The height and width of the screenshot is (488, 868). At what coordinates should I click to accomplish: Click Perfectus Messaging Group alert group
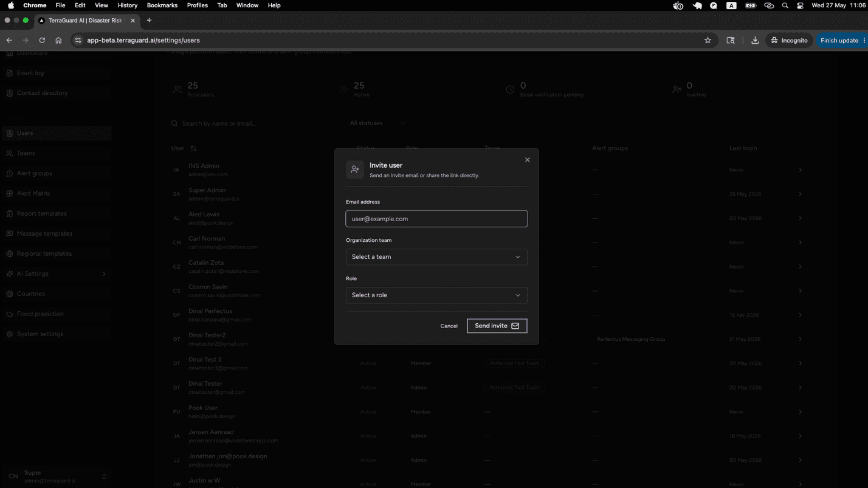coord(631,339)
